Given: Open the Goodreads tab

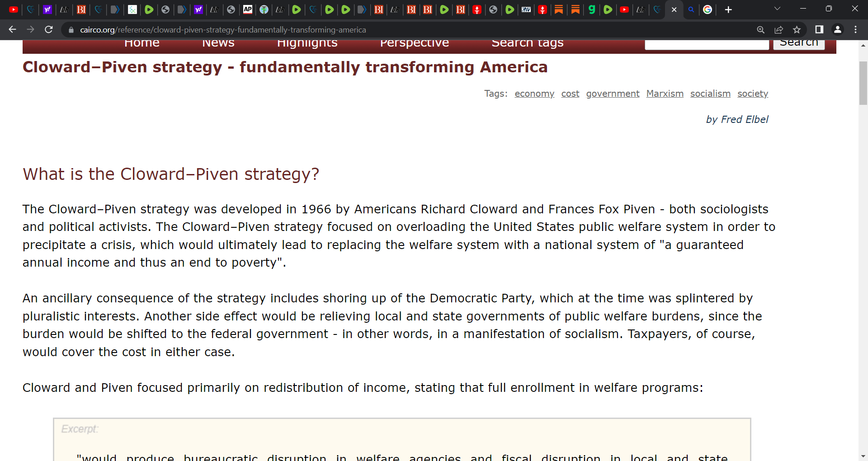Looking at the screenshot, I should (592, 9).
